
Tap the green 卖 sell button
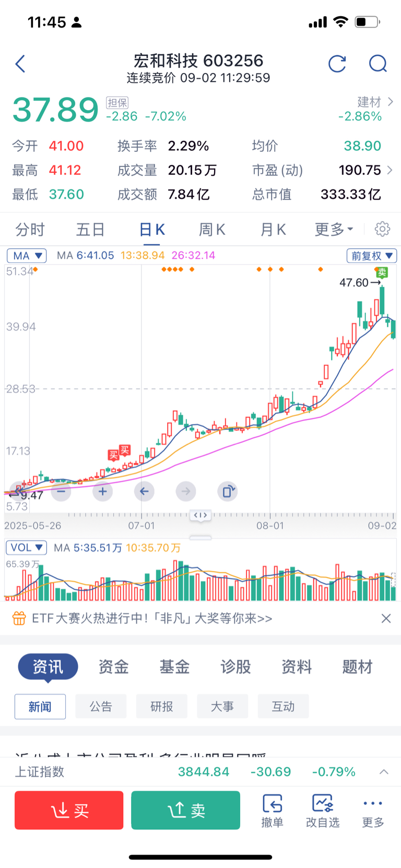point(185,810)
